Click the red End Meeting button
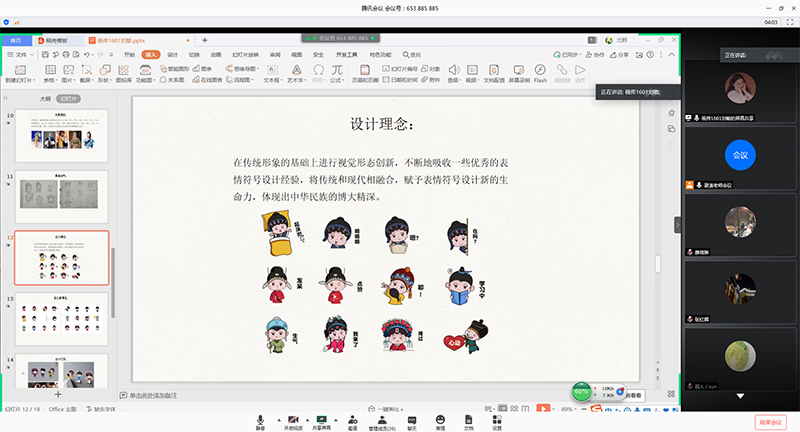This screenshot has width=800, height=432. 771,422
